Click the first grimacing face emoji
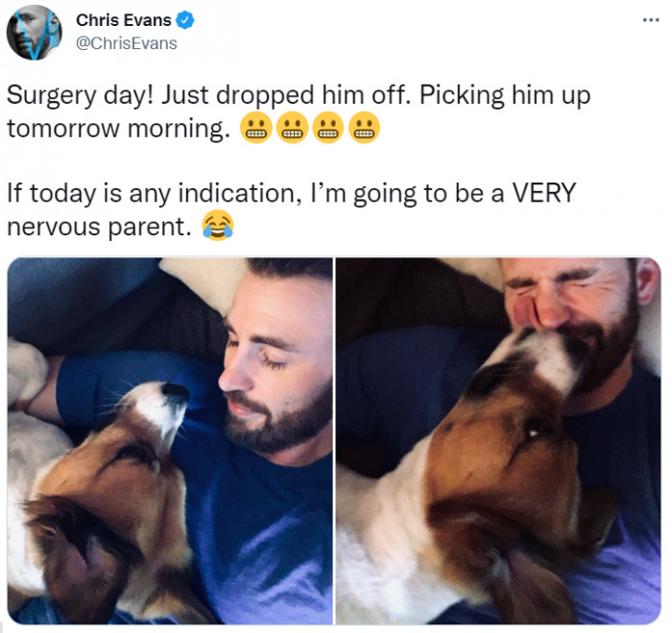Viewport: 672px width, 633px height. coord(256,128)
